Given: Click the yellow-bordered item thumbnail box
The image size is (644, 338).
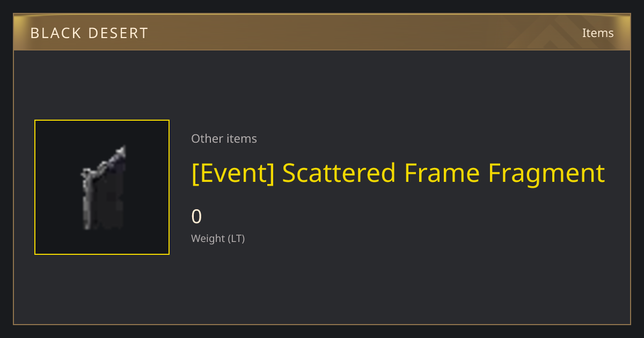Looking at the screenshot, I should pyautogui.click(x=102, y=187).
